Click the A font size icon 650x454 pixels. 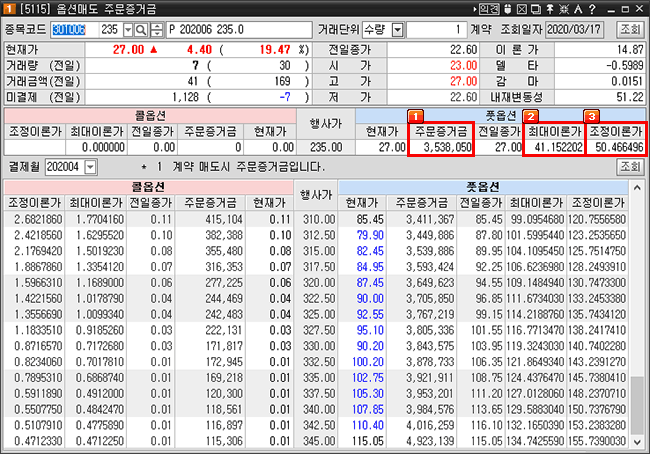click(x=578, y=9)
